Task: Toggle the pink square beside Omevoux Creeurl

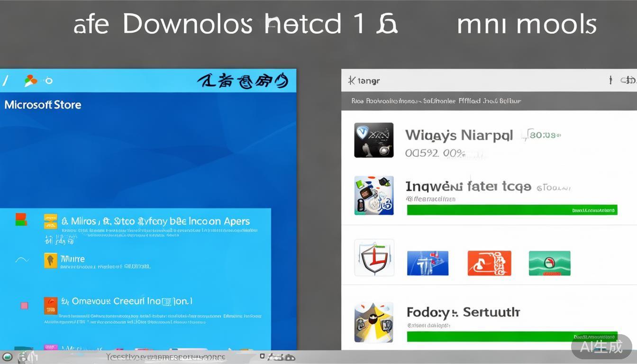Action: point(24,306)
